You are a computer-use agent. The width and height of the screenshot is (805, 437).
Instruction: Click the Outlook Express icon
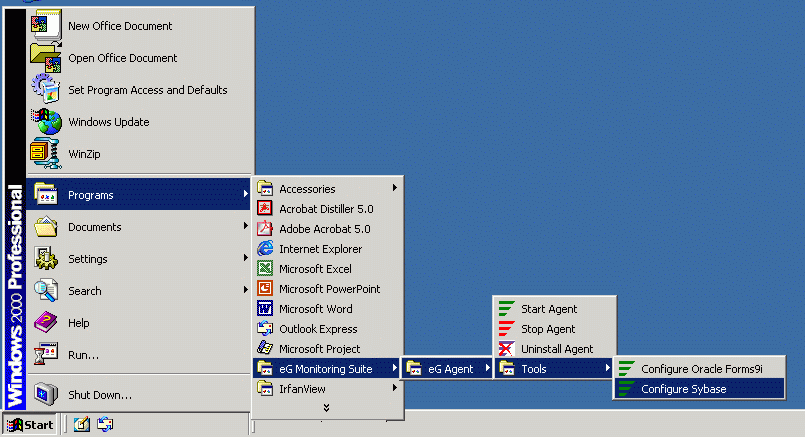tap(265, 329)
